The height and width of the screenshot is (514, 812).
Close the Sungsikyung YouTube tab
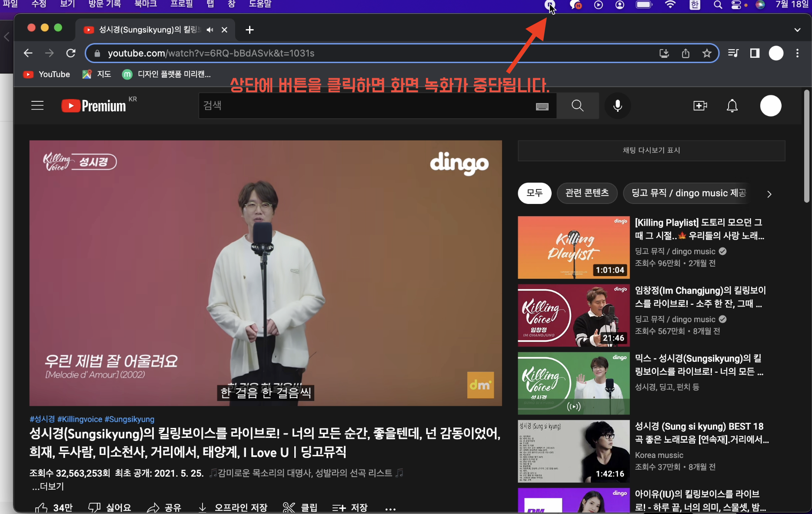click(224, 30)
